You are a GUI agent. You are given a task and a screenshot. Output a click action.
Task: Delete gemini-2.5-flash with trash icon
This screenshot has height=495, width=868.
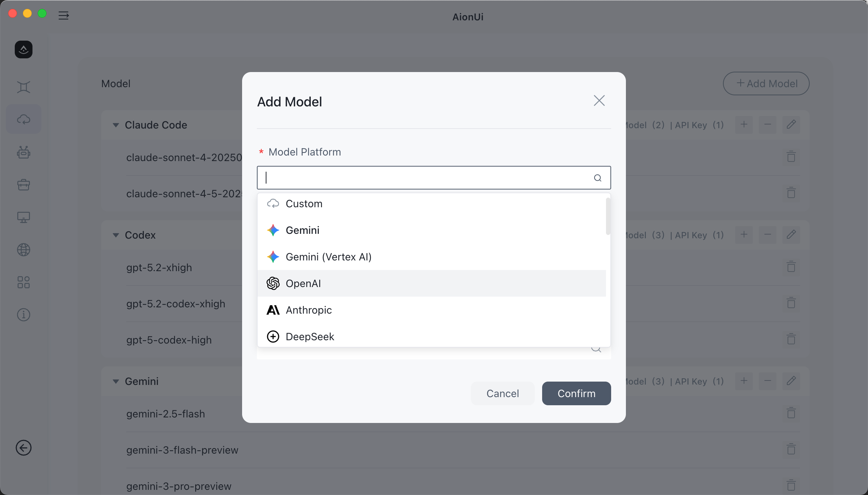791,413
